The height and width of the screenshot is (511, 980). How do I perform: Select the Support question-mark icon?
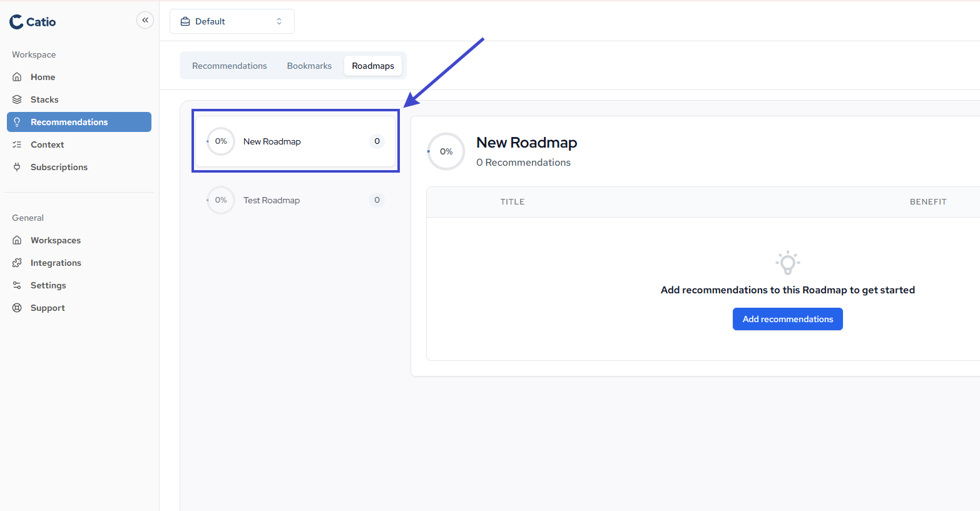click(17, 307)
